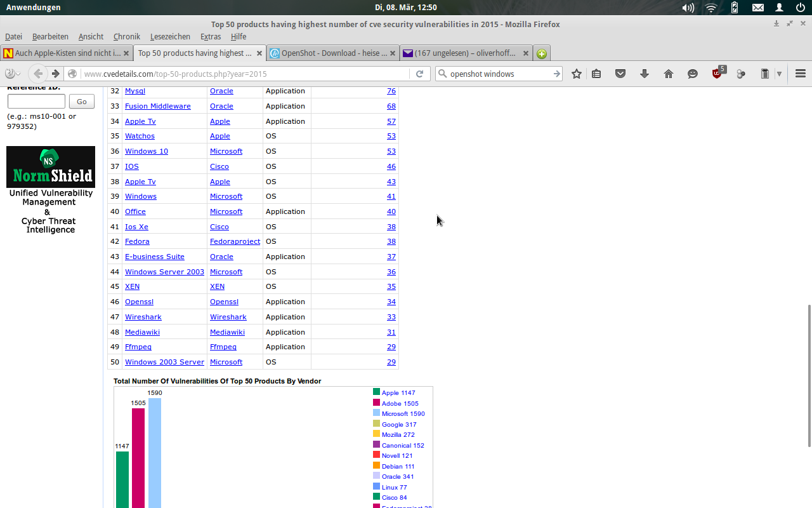Image resolution: width=812 pixels, height=508 pixels.
Task: Open the Downloads arrow icon
Action: 645,74
